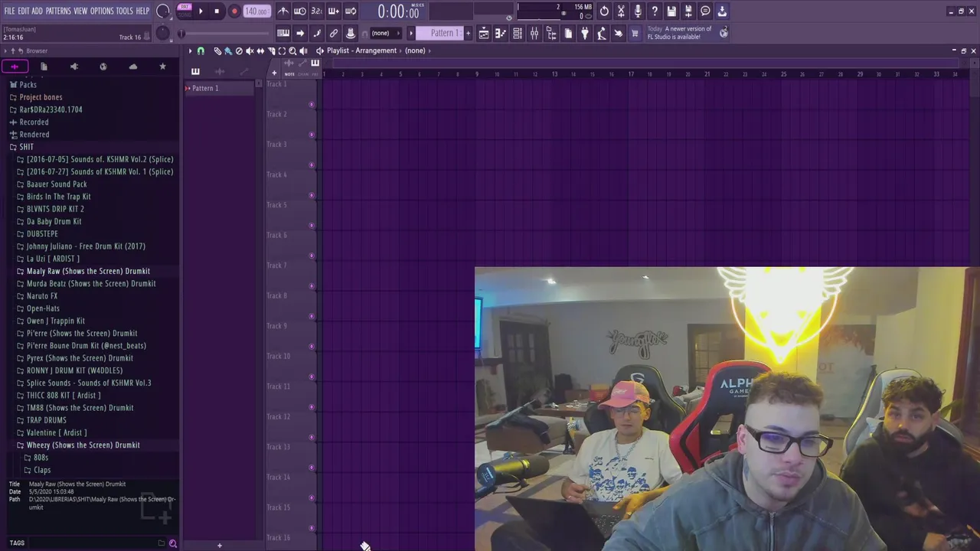Toggle pattern/song mode switch
This screenshot has width=980, height=551.
185,11
